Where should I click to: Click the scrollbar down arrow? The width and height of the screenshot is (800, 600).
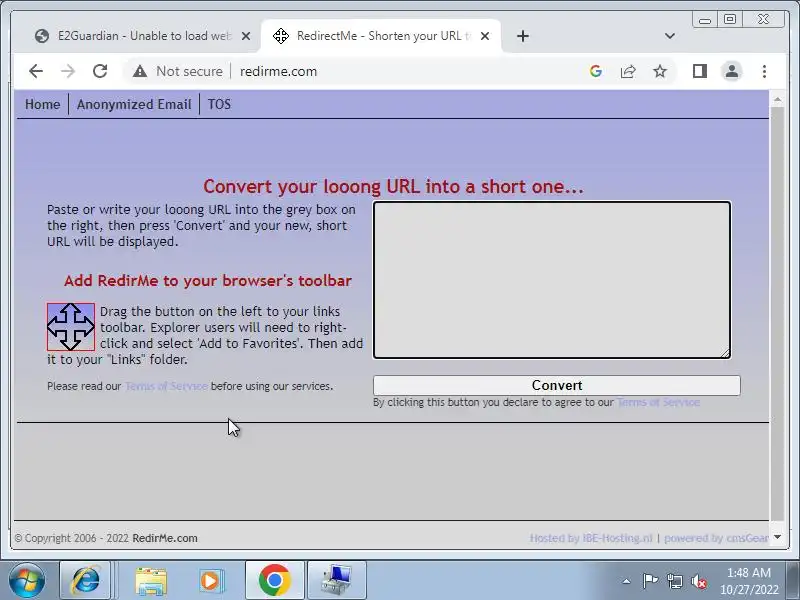coord(777,537)
